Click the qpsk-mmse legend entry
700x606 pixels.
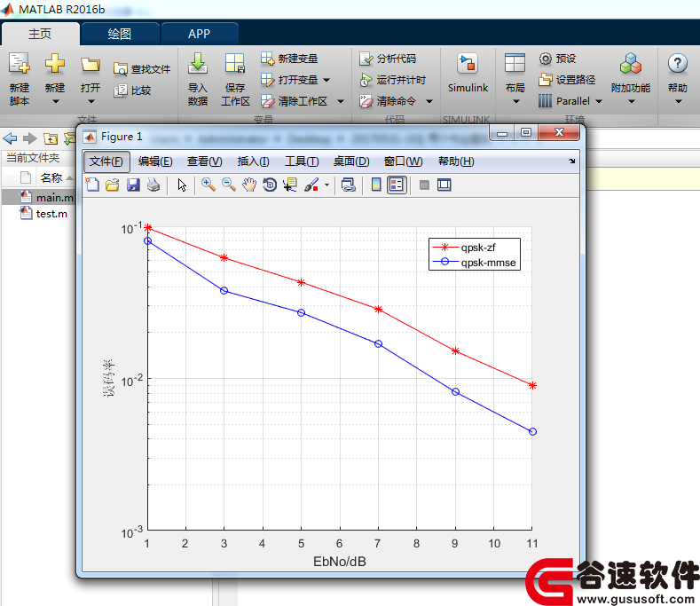click(x=475, y=263)
